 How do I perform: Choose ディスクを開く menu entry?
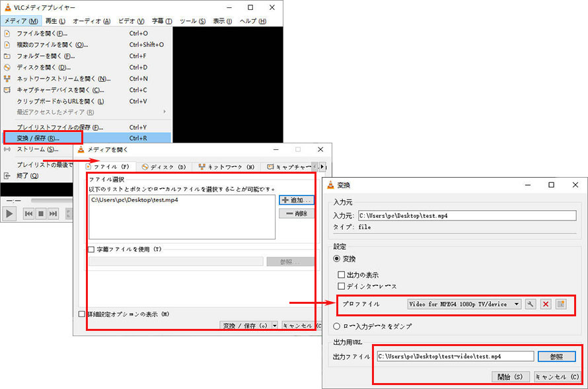point(87,67)
